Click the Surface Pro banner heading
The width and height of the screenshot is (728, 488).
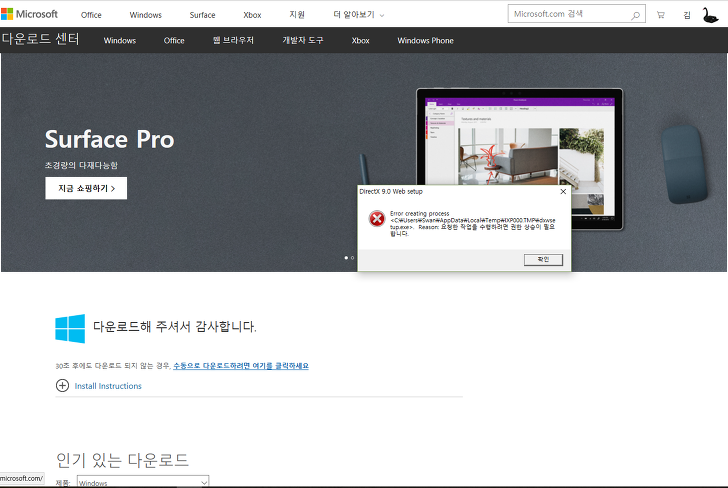pyautogui.click(x=110, y=139)
